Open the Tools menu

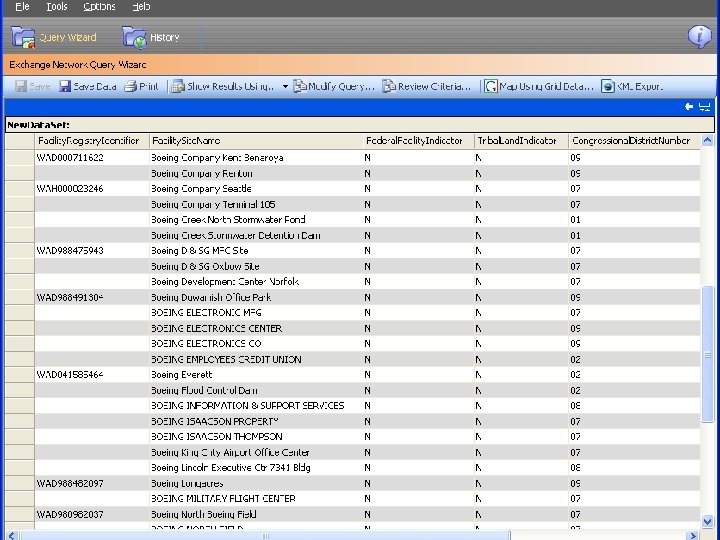pos(57,7)
